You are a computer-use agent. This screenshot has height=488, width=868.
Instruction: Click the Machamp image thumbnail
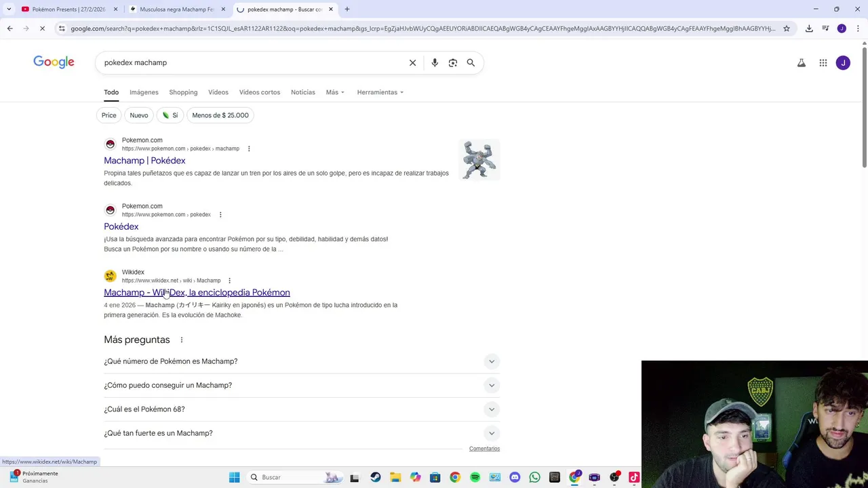[479, 160]
